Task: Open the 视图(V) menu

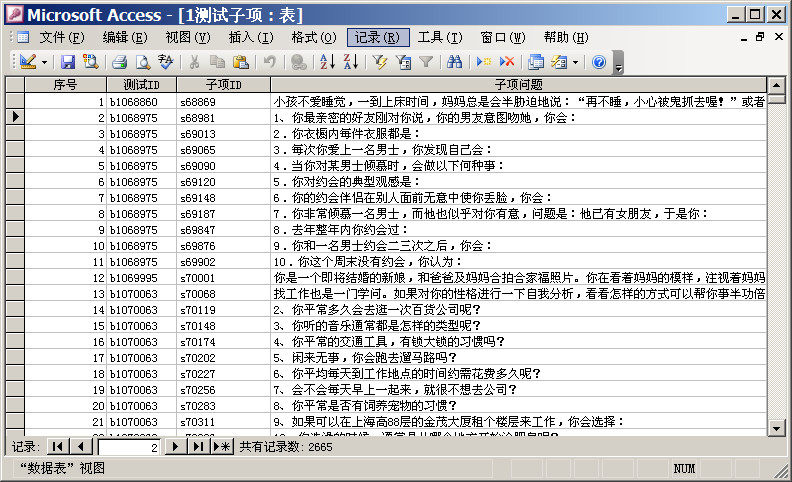Action: coord(188,37)
